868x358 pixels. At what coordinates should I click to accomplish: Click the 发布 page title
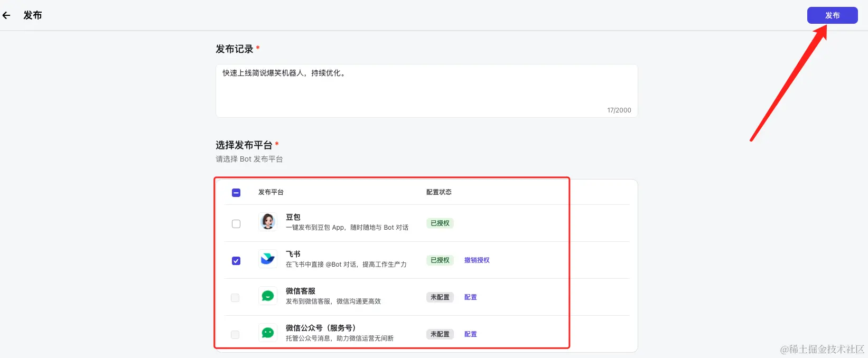[x=33, y=15]
